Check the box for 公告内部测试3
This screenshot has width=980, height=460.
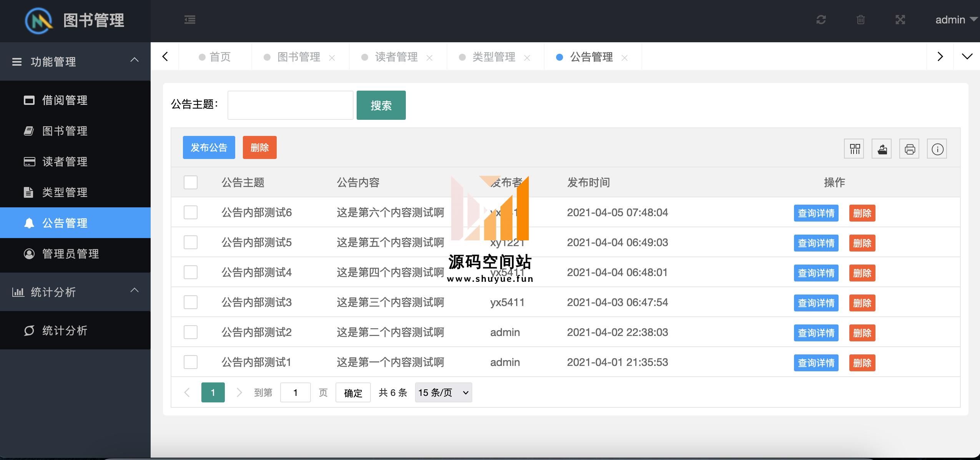[x=191, y=302]
